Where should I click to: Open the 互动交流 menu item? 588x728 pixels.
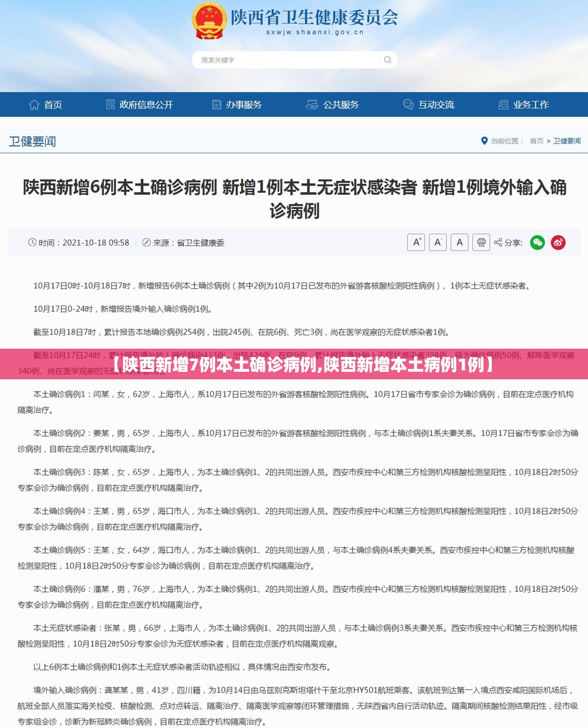[x=429, y=105]
